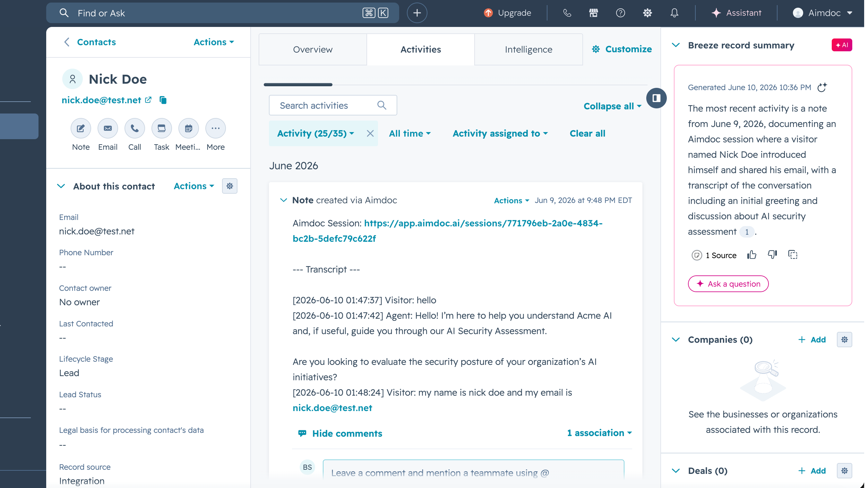Open the marketplace storefront icon

(593, 13)
